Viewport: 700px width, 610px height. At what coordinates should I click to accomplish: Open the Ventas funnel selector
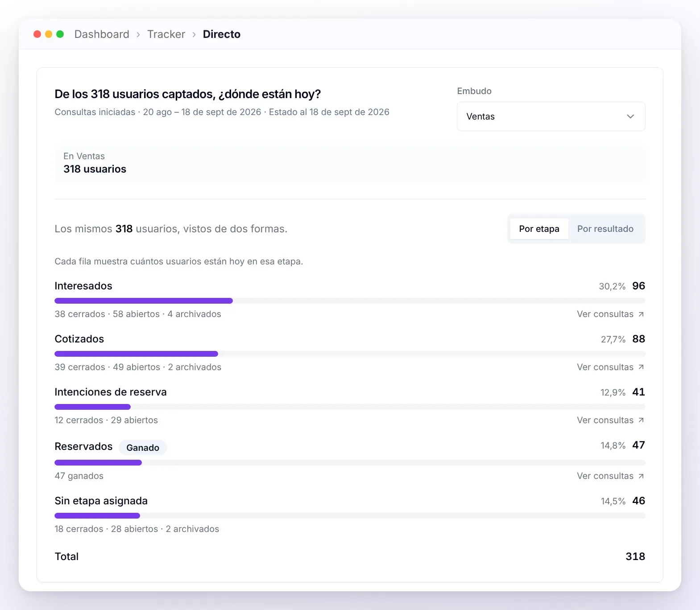click(x=551, y=116)
